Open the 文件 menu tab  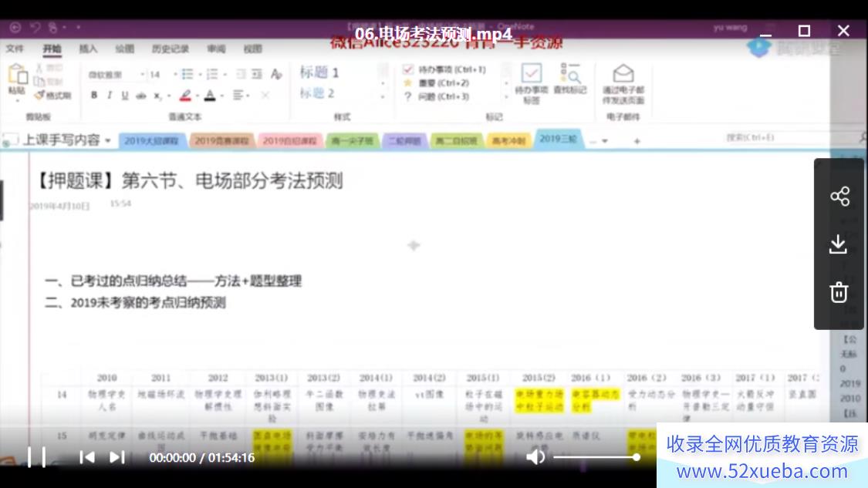pyautogui.click(x=15, y=49)
